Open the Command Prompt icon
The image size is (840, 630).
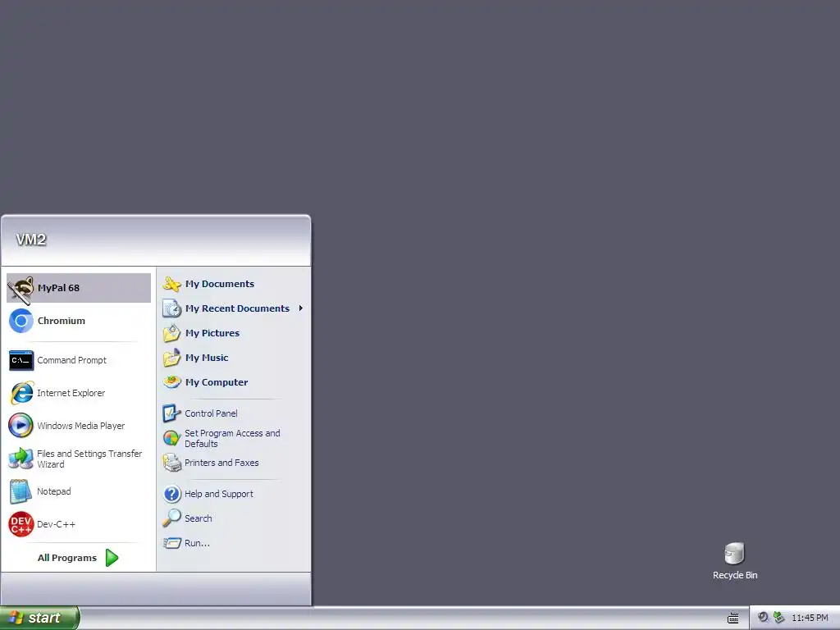[21, 361]
